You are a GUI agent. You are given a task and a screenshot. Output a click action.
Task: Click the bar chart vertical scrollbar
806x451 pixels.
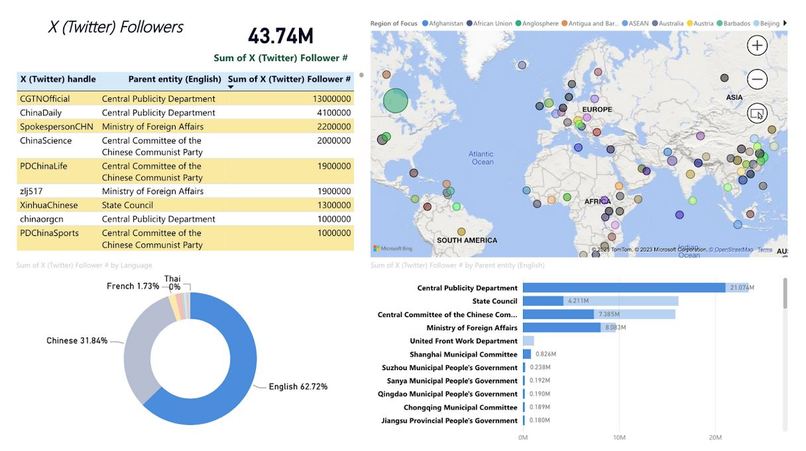tap(785, 294)
